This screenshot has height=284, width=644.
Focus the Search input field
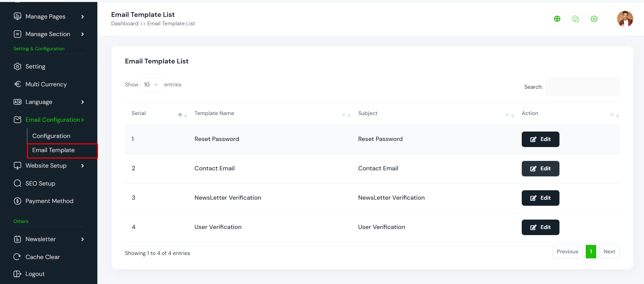tap(582, 87)
